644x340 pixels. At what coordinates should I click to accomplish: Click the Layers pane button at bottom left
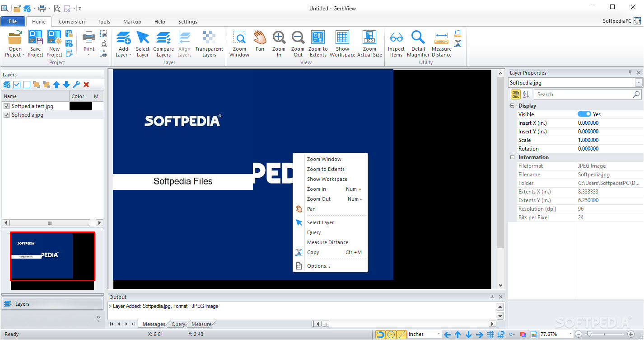tap(53, 304)
